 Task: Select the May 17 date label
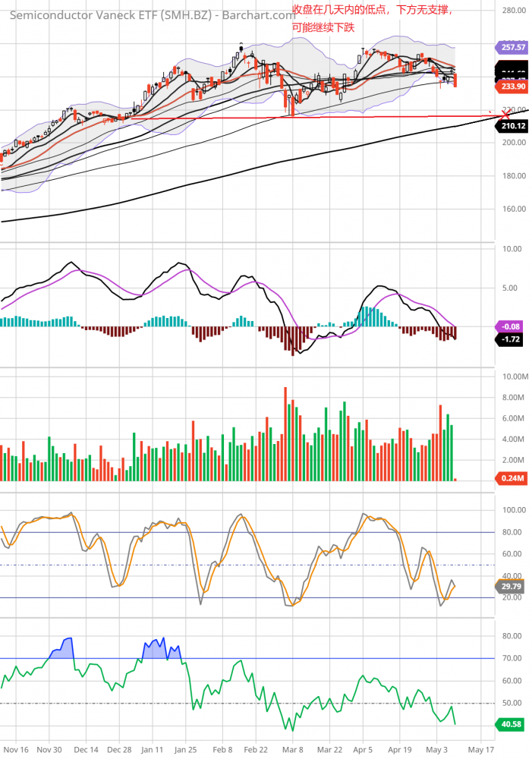point(480,748)
